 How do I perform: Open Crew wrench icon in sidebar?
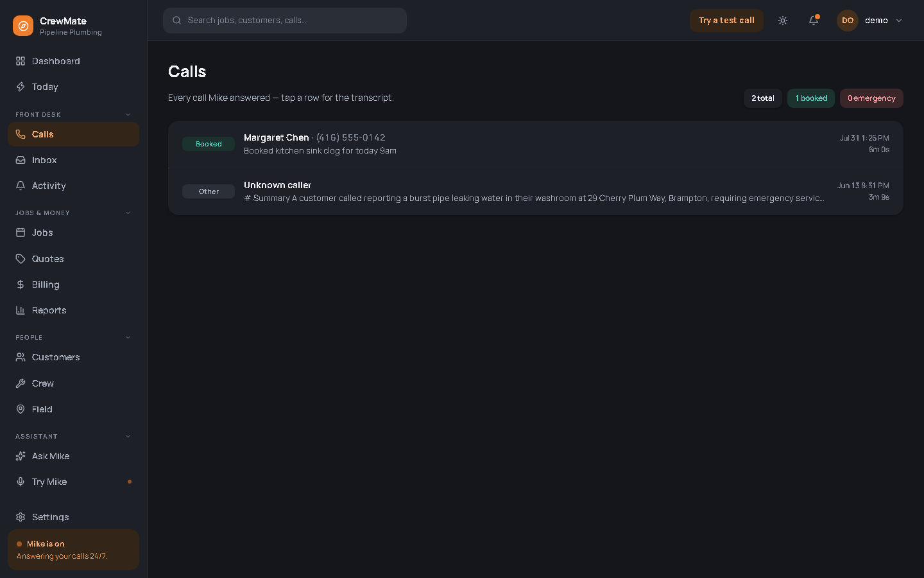click(21, 383)
